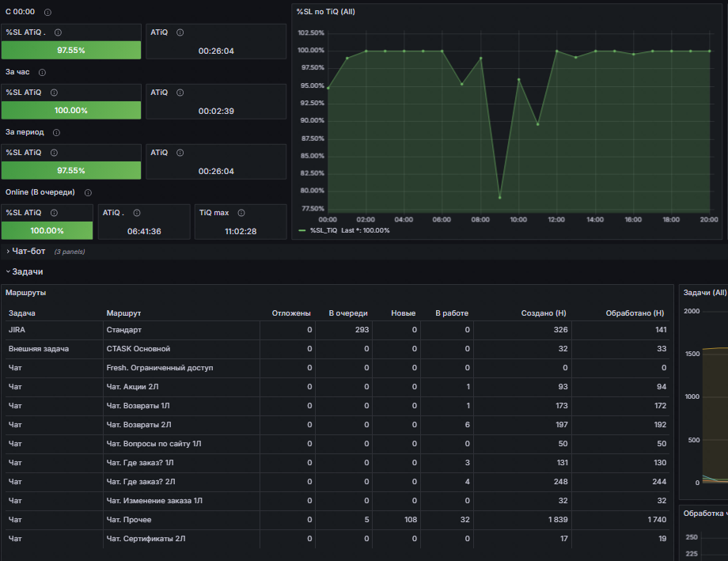Image resolution: width=728 pixels, height=561 pixels.
Task: Sort table by В очереди column
Action: [x=348, y=313]
